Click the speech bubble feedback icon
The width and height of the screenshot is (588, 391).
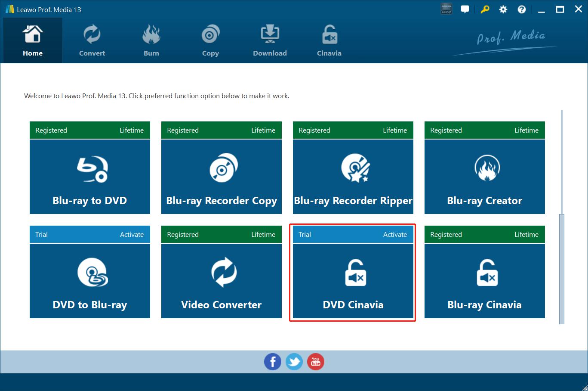tap(465, 9)
